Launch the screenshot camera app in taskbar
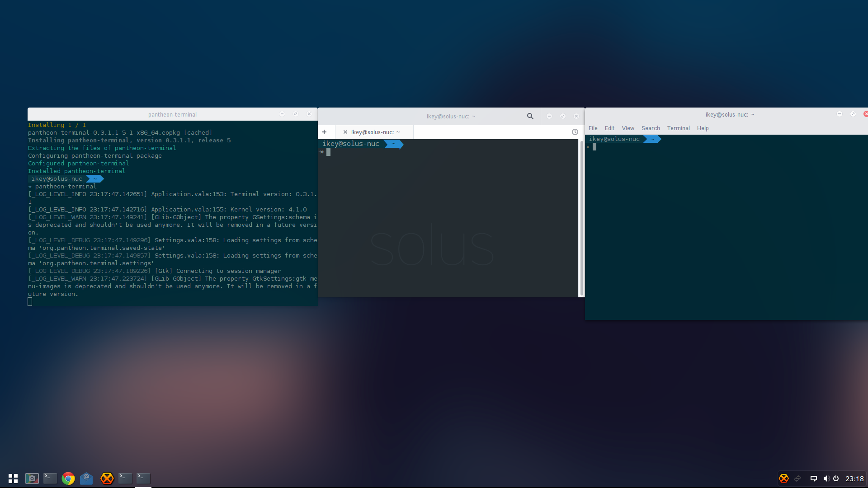This screenshot has width=868, height=488. (x=32, y=479)
